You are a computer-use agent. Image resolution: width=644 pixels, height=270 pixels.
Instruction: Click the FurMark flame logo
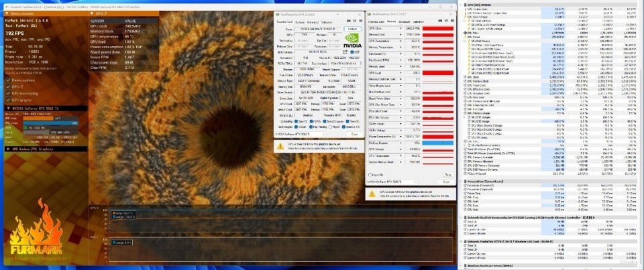coord(36,228)
